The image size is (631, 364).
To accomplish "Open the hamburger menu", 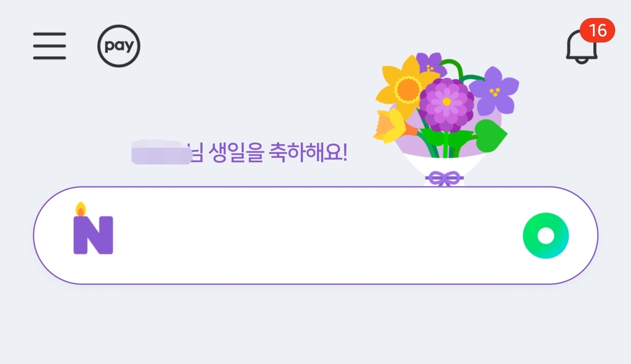I will point(50,46).
